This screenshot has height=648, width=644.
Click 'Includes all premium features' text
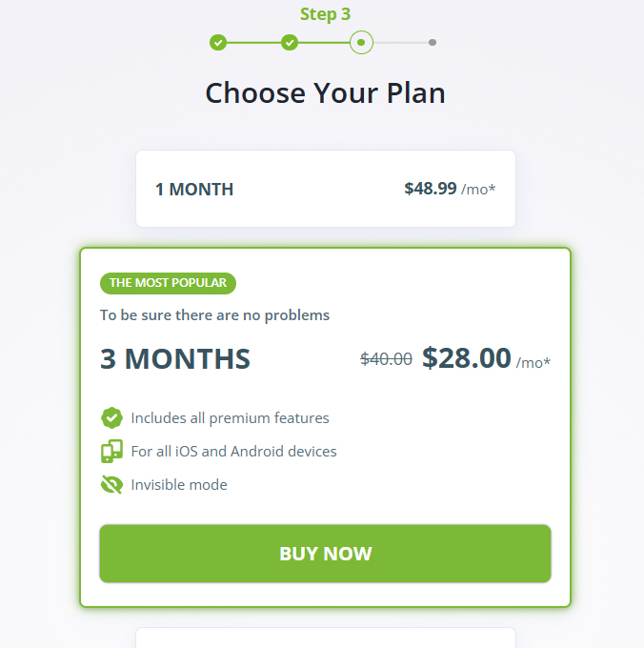click(x=230, y=417)
